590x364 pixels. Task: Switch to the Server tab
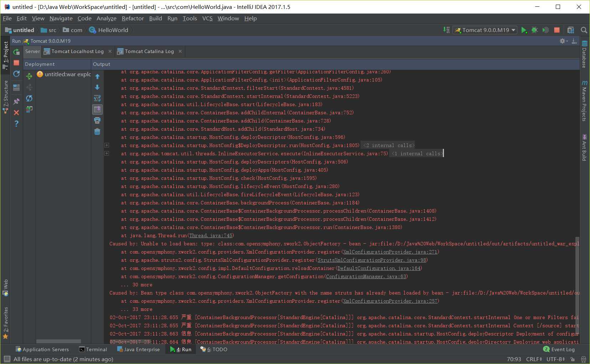(x=32, y=52)
